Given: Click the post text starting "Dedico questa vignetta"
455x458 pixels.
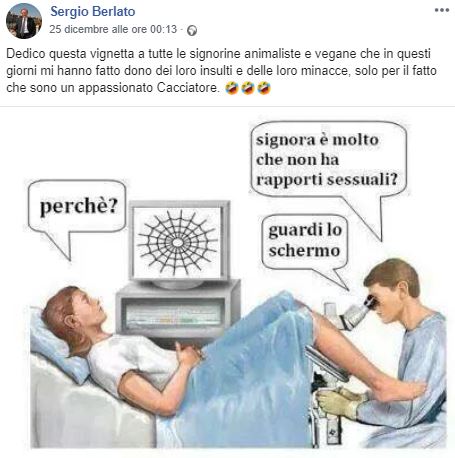Looking at the screenshot, I should 221,71.
